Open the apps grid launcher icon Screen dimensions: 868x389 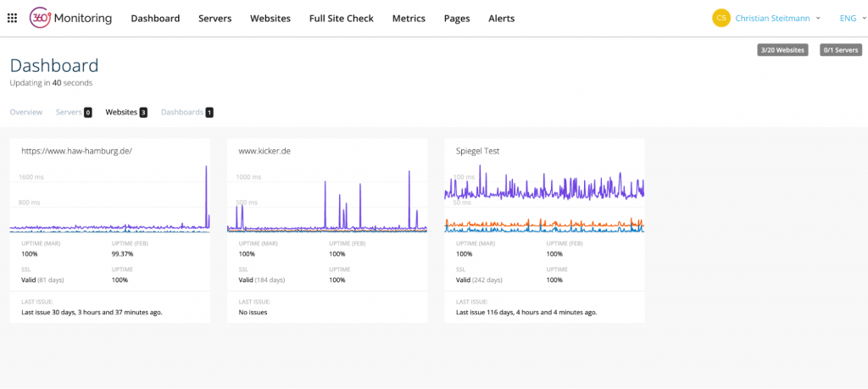(12, 19)
